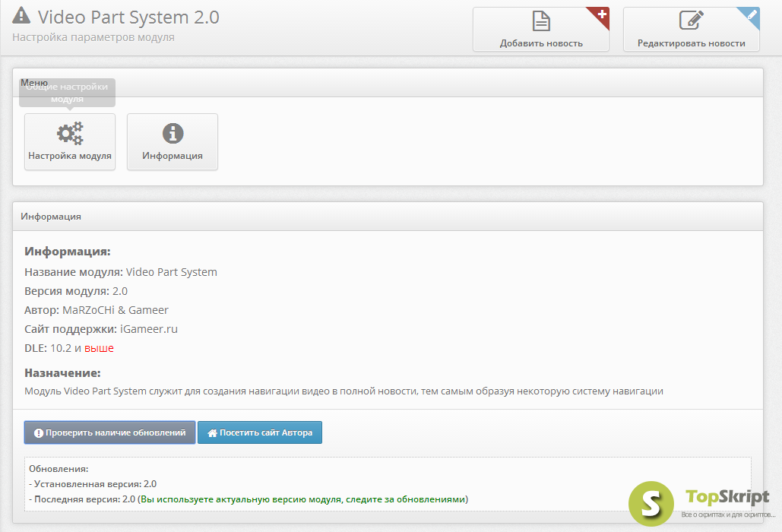Image resolution: width=782 pixels, height=532 pixels.
Task: Click the Информация panel header
Action: point(388,217)
